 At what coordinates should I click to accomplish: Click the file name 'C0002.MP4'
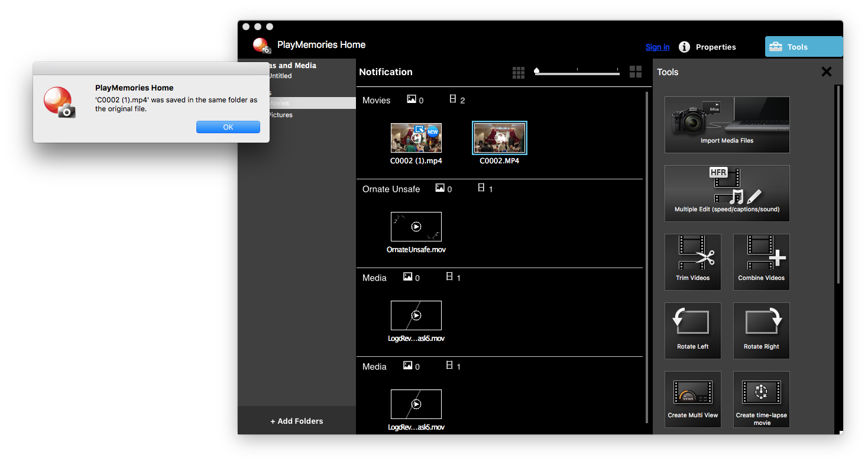(500, 161)
